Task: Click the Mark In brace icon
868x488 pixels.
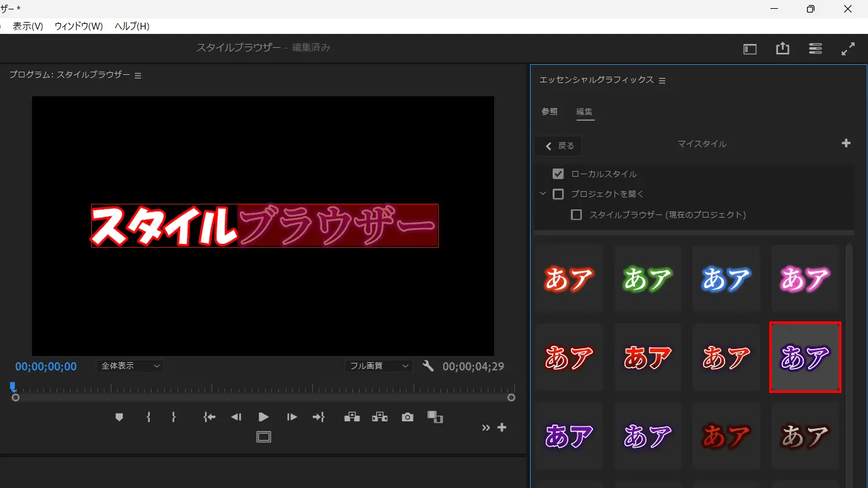Action: tap(149, 417)
